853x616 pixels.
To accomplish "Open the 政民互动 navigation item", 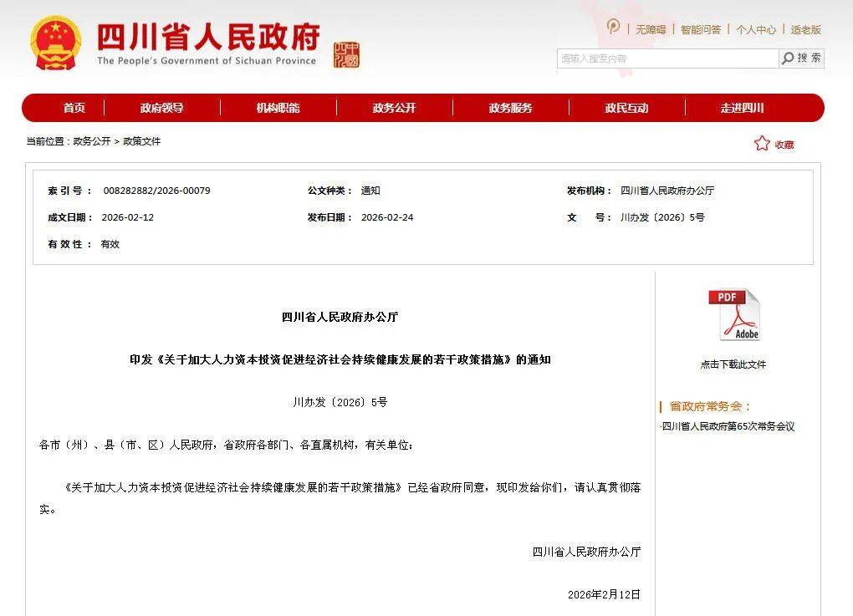I will (626, 108).
